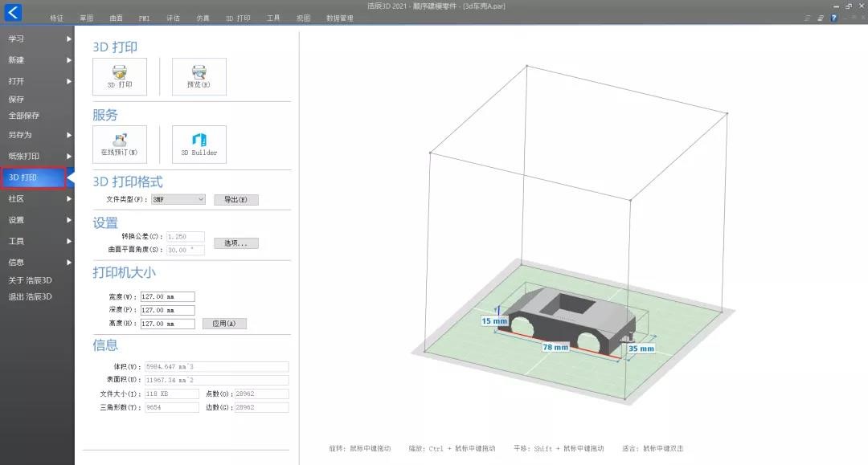Open the 文件类型 file type dropdown

pyautogui.click(x=178, y=200)
